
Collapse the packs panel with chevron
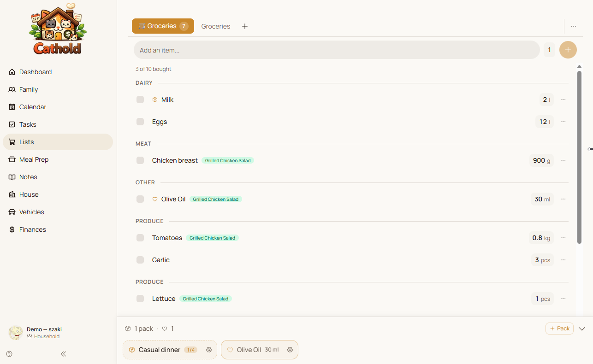(582, 329)
